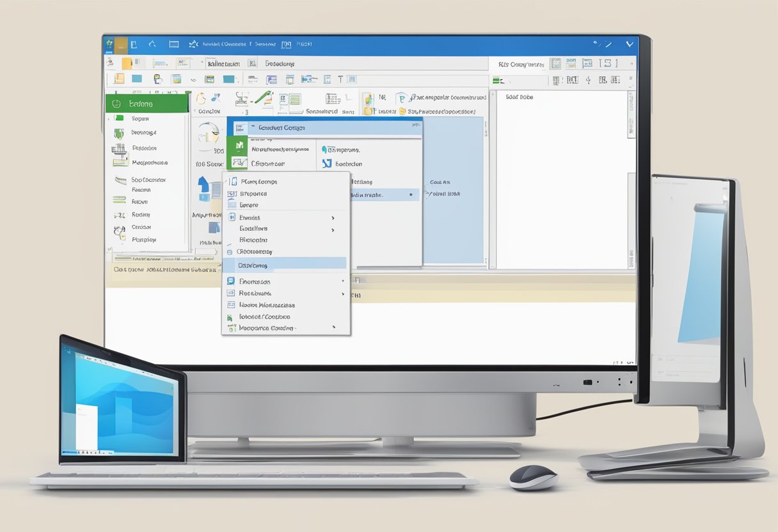The image size is (778, 532).
Task: Switch to the second ribbon tab label
Action: [278, 63]
